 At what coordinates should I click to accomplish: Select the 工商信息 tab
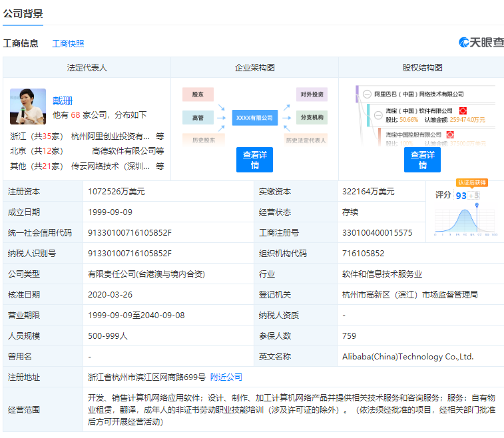pyautogui.click(x=21, y=44)
